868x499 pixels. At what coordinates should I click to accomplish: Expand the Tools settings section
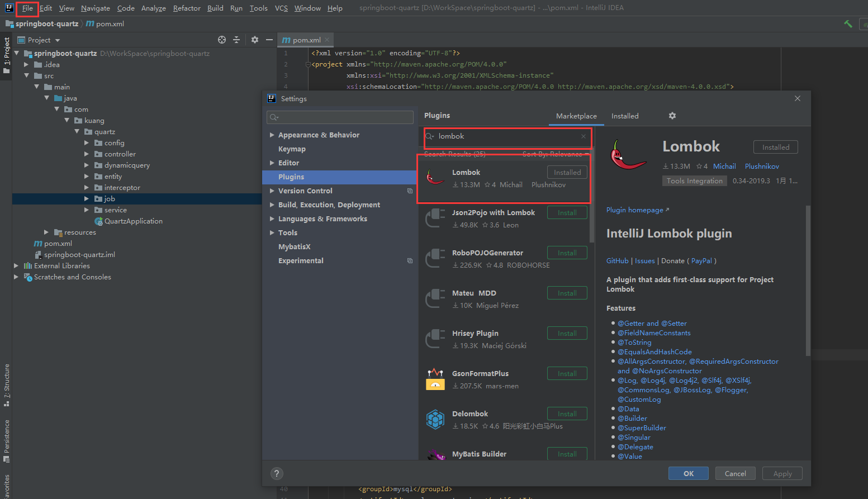[x=272, y=233]
